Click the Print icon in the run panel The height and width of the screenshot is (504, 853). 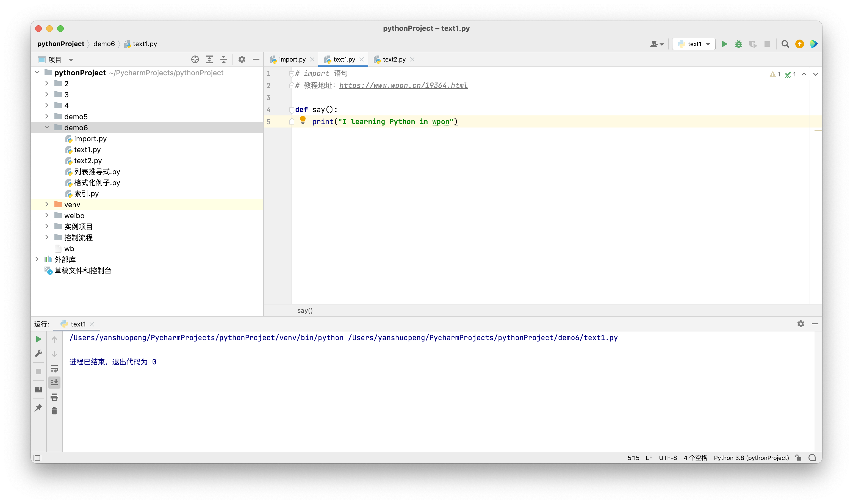point(54,397)
